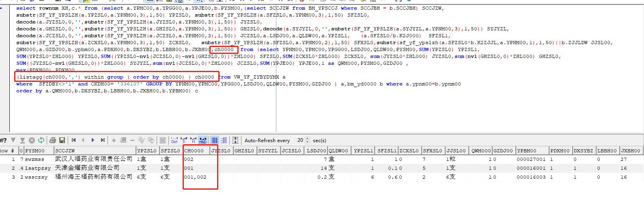Sort by the YPZSL0 column header
This screenshot has width=644, height=203.
[147, 150]
